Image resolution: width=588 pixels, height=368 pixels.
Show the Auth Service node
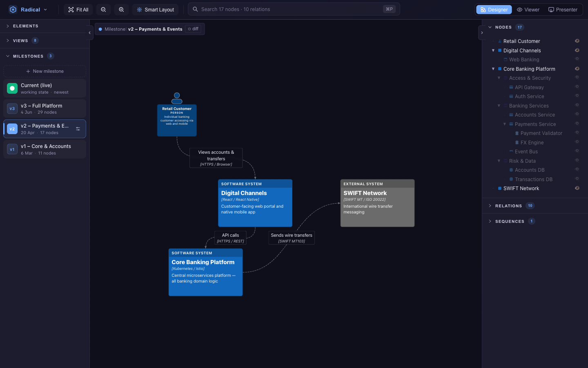point(577,96)
